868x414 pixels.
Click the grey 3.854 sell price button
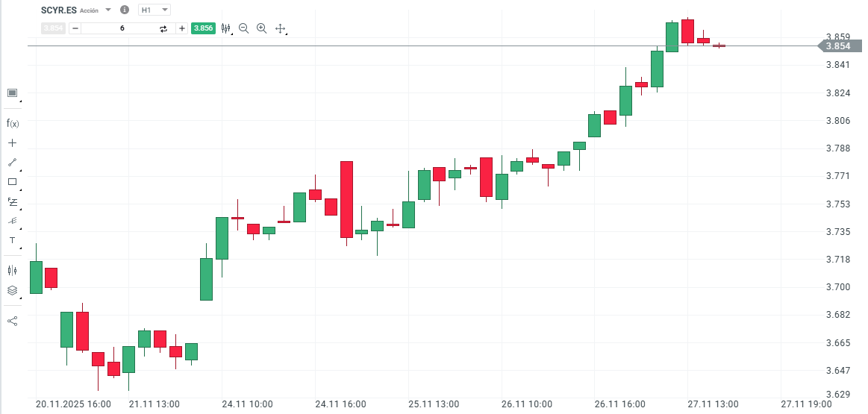pyautogui.click(x=53, y=28)
